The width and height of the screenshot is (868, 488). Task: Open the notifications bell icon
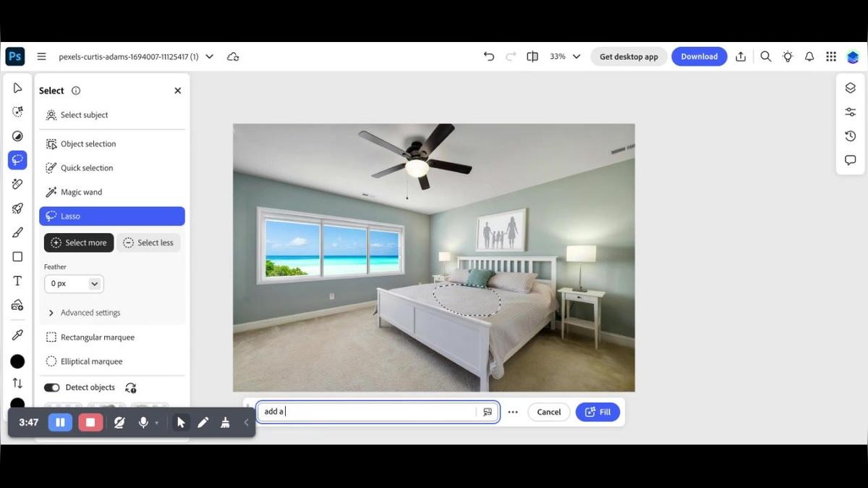point(809,56)
